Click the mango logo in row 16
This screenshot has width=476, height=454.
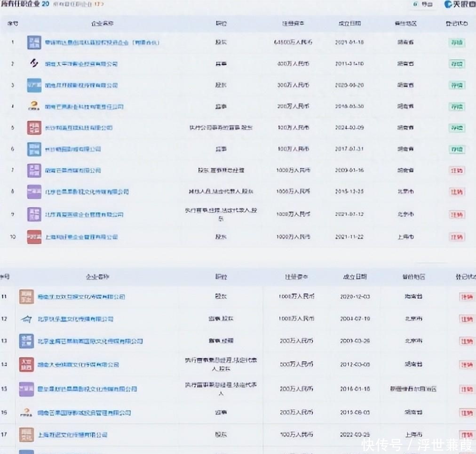pos(26,413)
